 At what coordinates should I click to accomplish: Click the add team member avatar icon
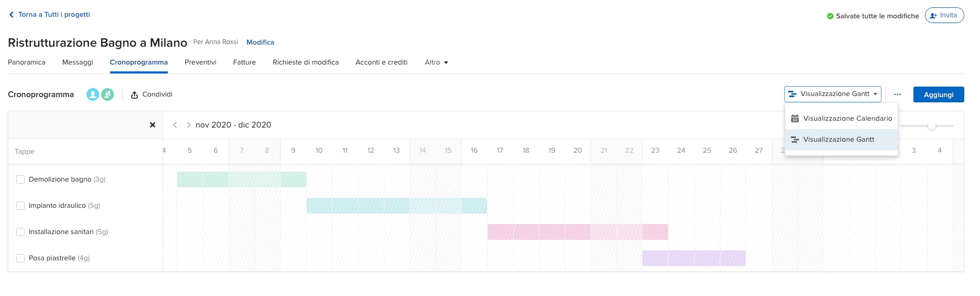click(x=107, y=94)
